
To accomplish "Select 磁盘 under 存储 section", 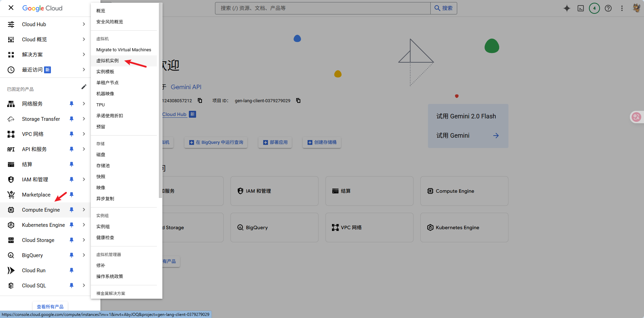I will click(x=124, y=155).
